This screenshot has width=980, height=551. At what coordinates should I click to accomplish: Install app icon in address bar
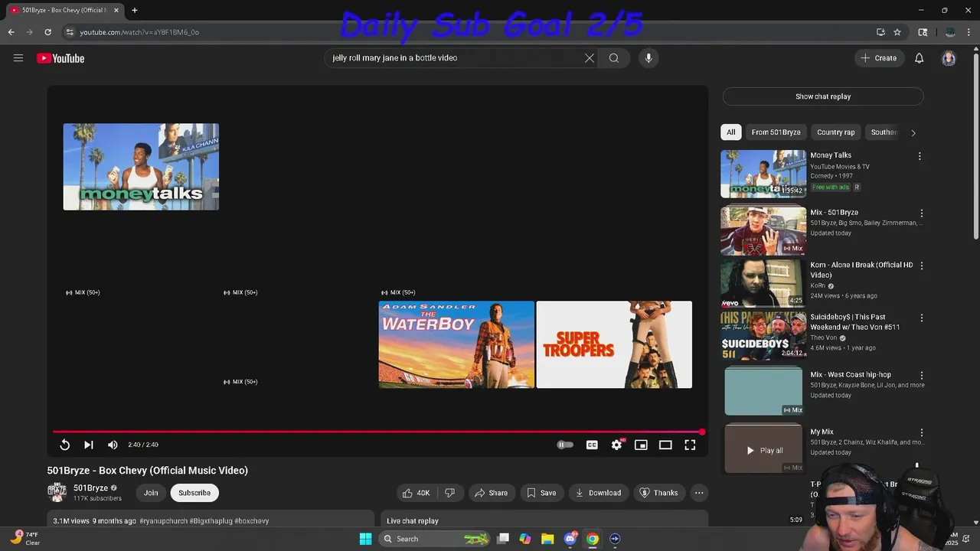coord(880,32)
